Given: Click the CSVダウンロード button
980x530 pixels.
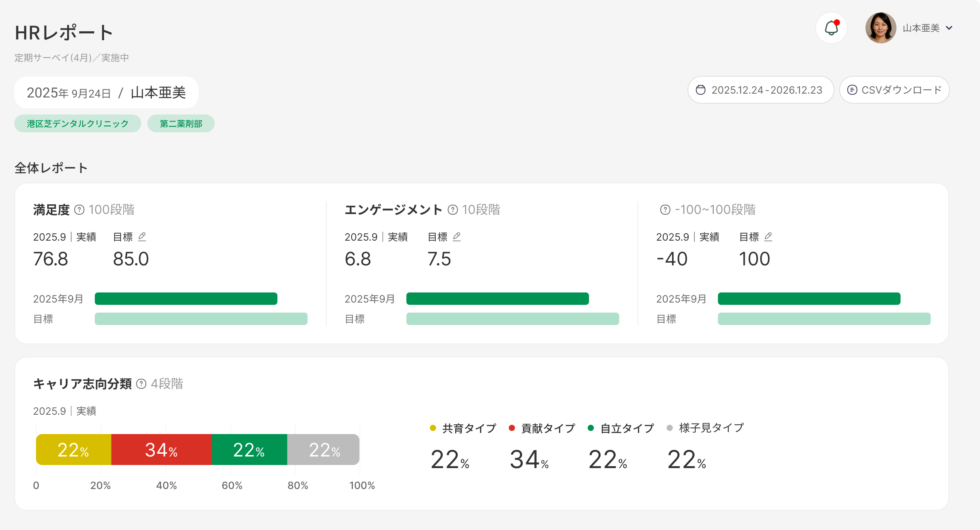Looking at the screenshot, I should point(894,90).
